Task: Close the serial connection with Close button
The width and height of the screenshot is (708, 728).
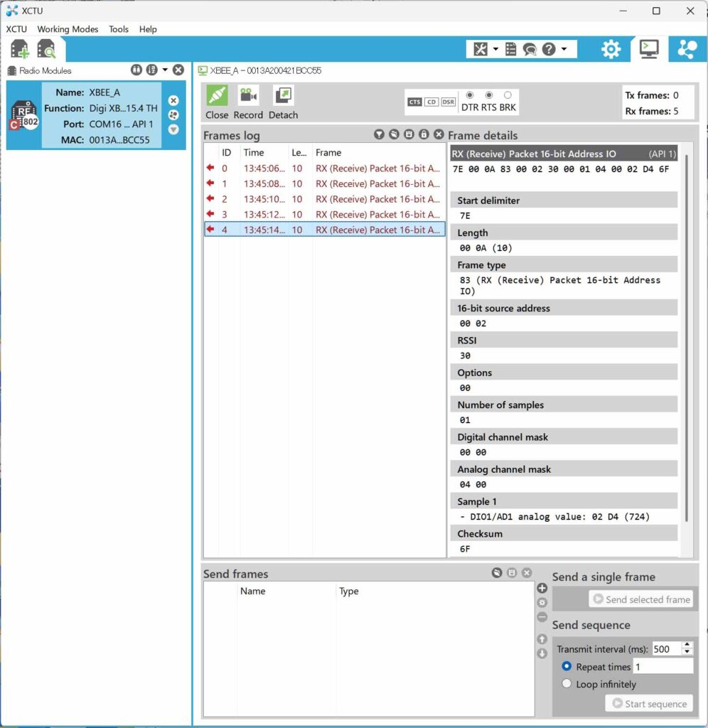Action: click(217, 102)
